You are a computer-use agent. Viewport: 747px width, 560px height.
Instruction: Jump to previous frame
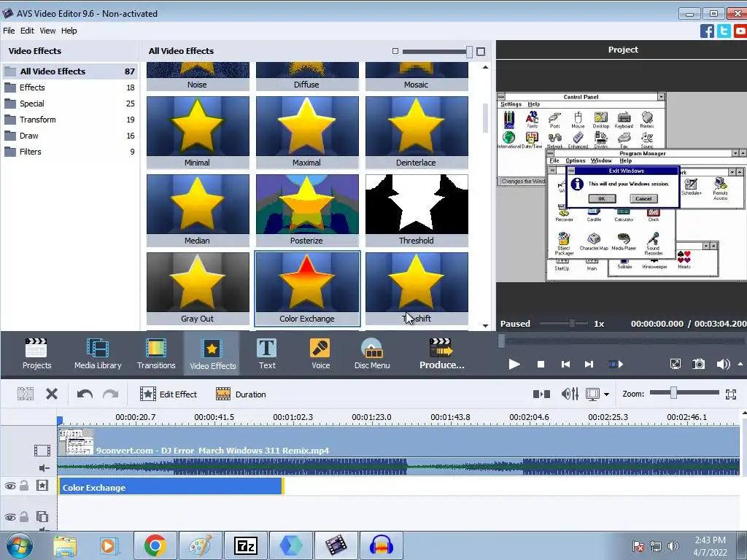point(565,365)
